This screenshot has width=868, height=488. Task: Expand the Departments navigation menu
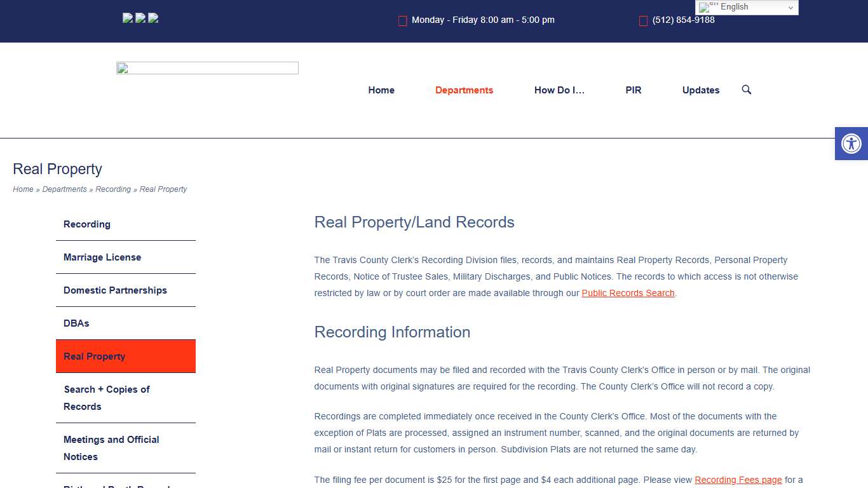[x=464, y=90]
